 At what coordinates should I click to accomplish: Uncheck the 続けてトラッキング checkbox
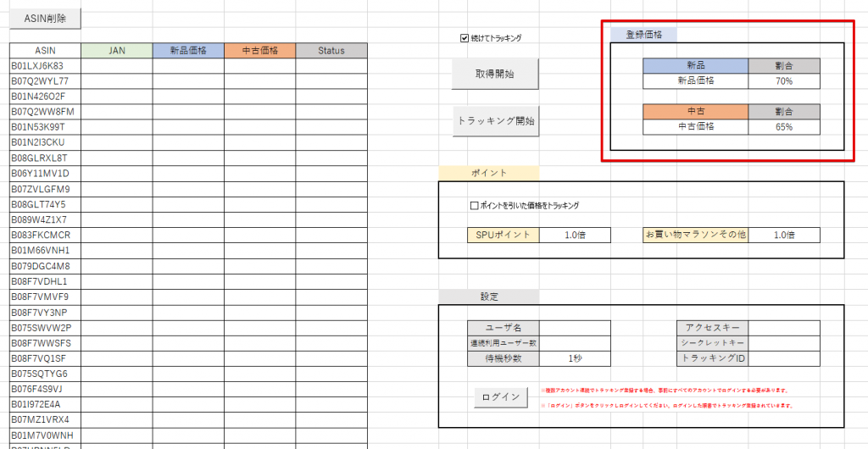coord(465,37)
